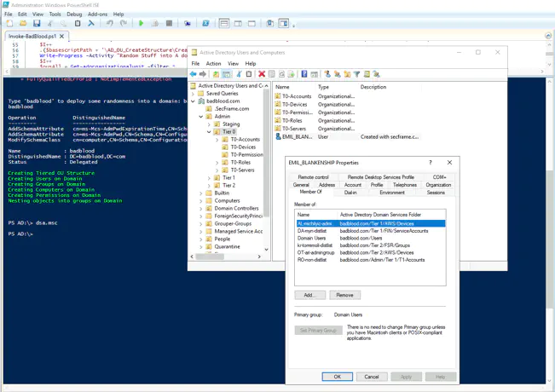Click the Open script folder icon in ISE
Viewport: 555px width, 392px height.
[23, 23]
